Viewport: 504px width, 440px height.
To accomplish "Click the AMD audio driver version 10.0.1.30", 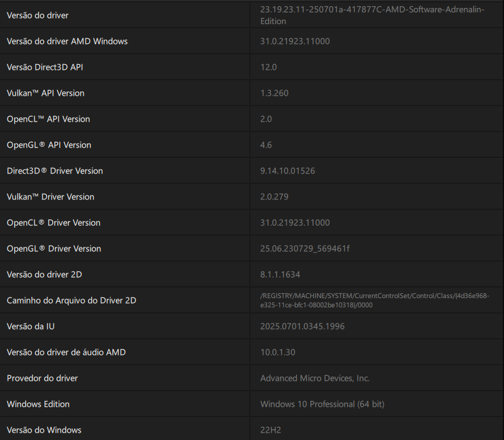I will pyautogui.click(x=278, y=352).
